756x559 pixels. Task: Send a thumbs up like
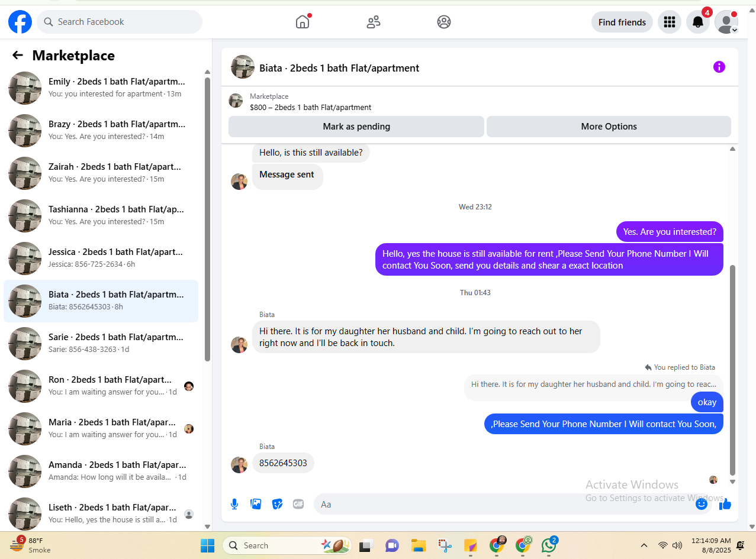pyautogui.click(x=725, y=504)
